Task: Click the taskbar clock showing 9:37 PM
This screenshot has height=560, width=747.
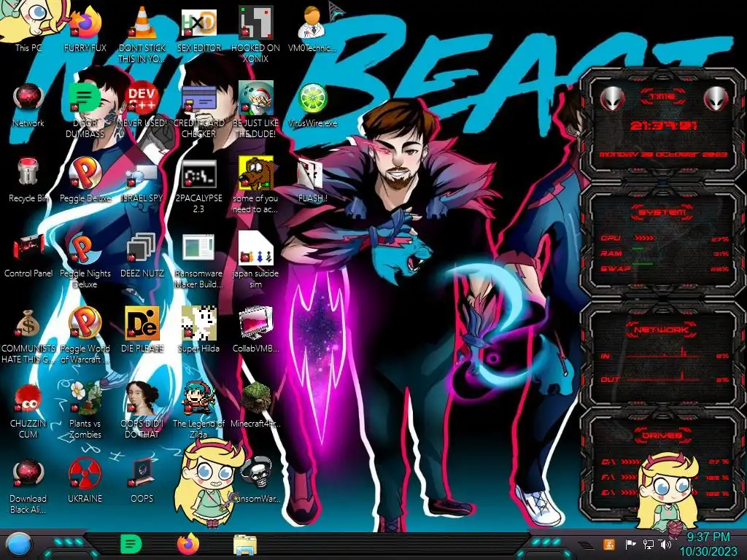Action: (708, 537)
